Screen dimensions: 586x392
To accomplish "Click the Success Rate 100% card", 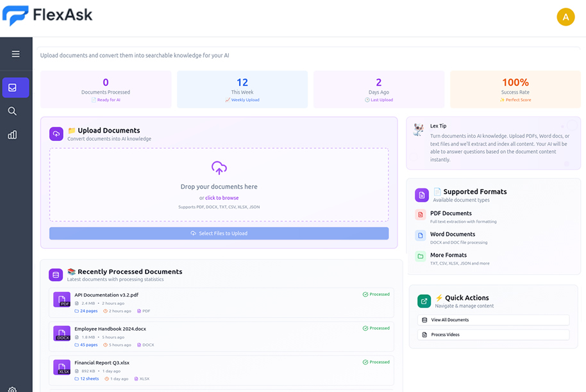I will (515, 89).
